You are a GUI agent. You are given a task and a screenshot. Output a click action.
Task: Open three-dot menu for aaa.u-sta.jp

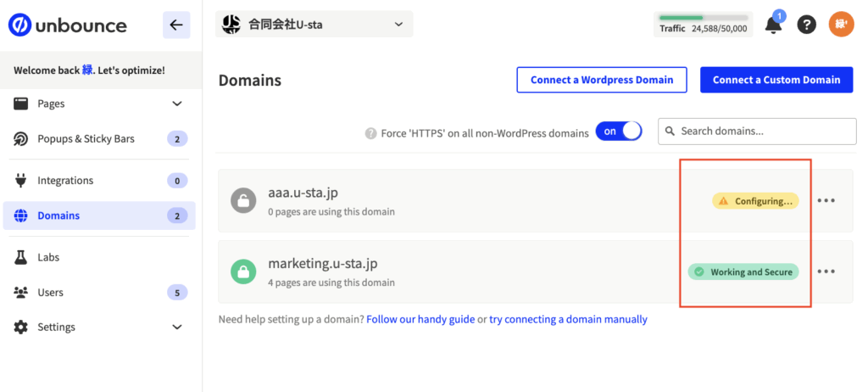pos(826,201)
